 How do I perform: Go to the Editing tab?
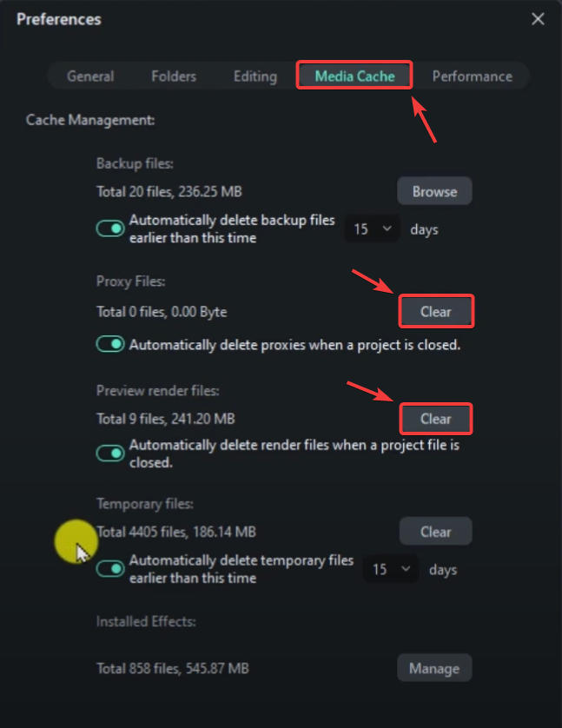255,76
